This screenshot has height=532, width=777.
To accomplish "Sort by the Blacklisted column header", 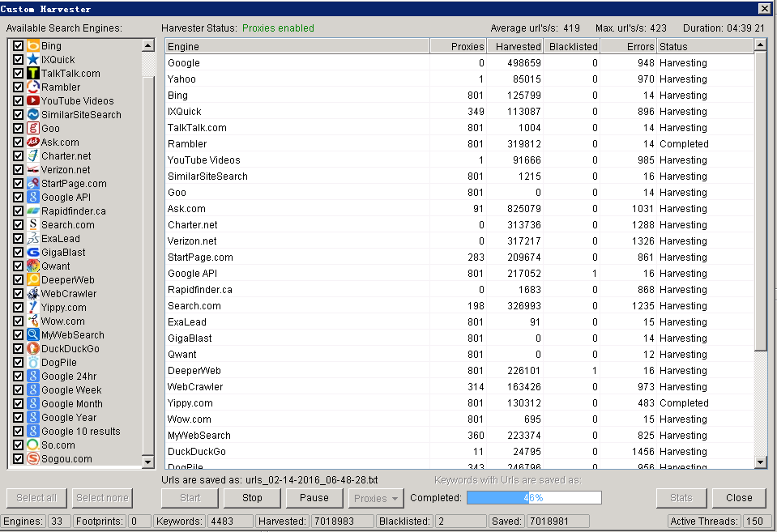I will [572, 47].
